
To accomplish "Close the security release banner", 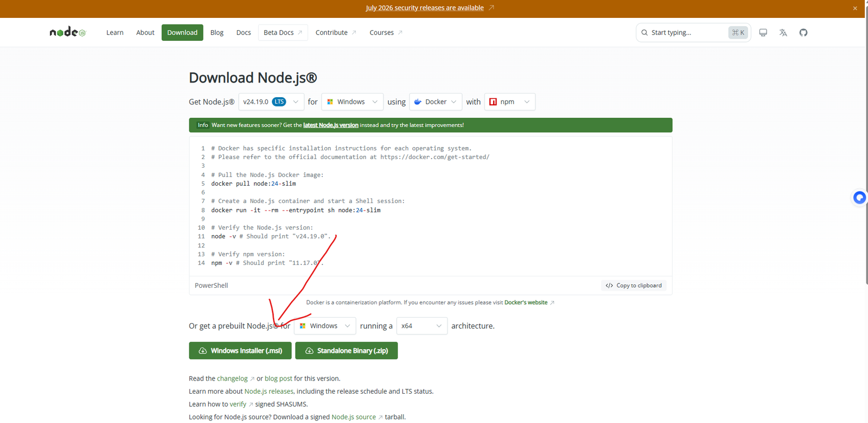I will 855,8.
